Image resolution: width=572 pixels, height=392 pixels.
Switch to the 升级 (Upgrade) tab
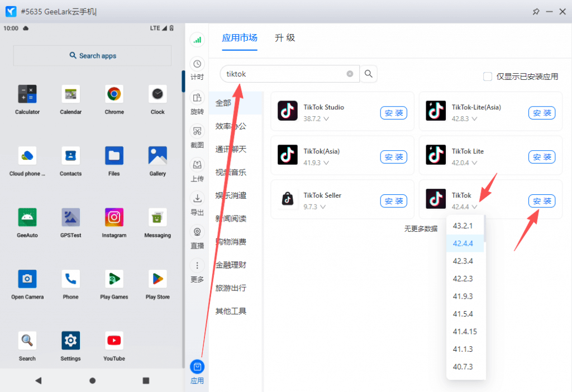click(x=285, y=38)
